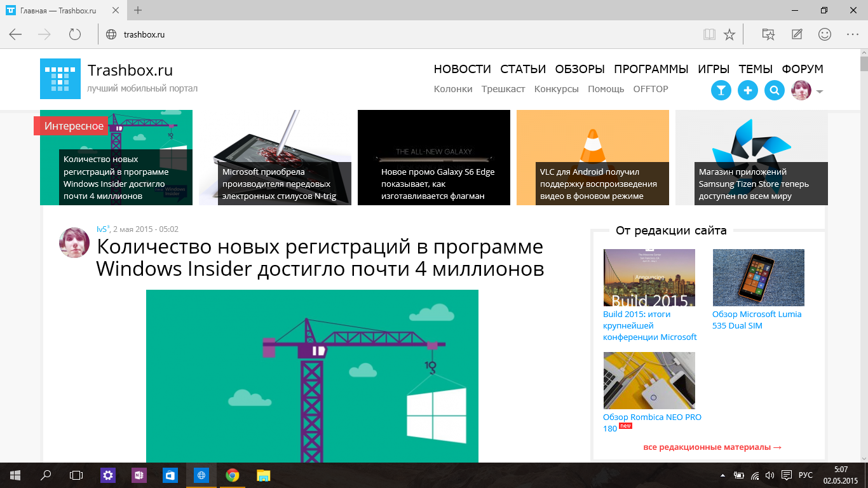This screenshot has height=488, width=868.
Task: Open the volume speaker tray icon
Action: coord(770,475)
